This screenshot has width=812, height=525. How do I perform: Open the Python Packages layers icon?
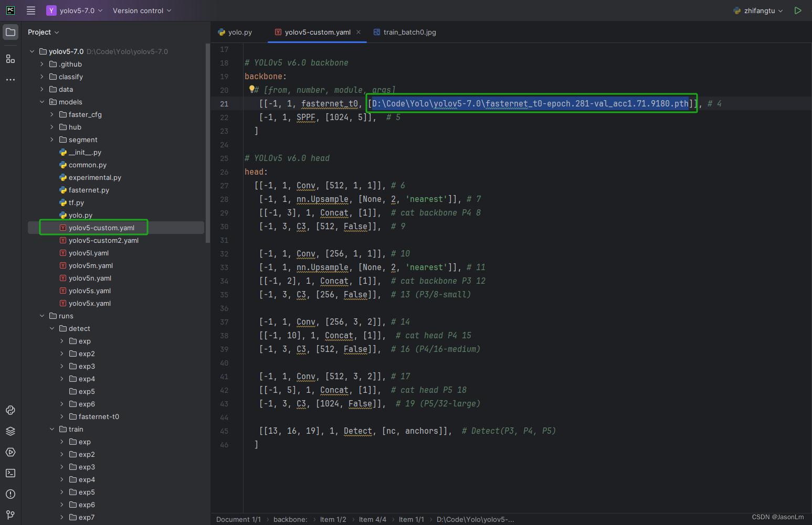tap(10, 431)
